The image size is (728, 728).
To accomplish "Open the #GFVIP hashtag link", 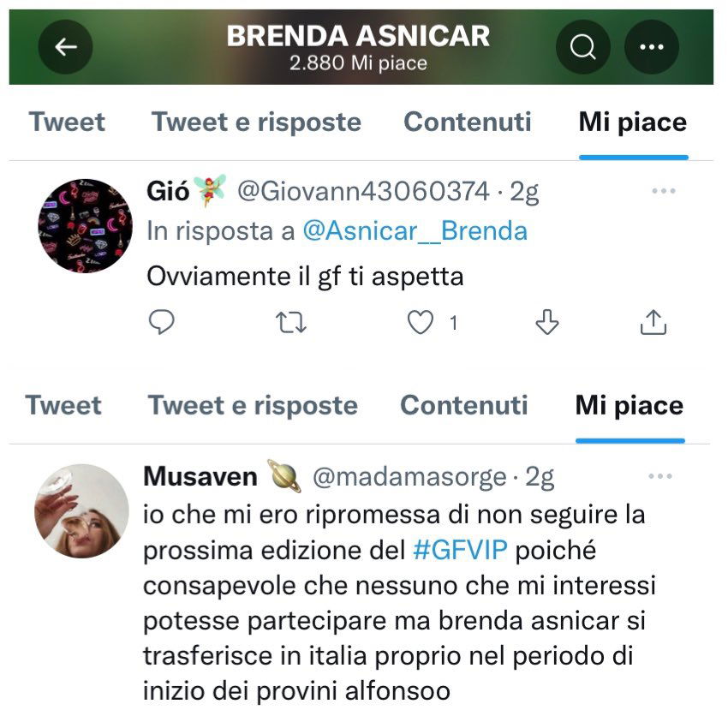I will (x=460, y=550).
